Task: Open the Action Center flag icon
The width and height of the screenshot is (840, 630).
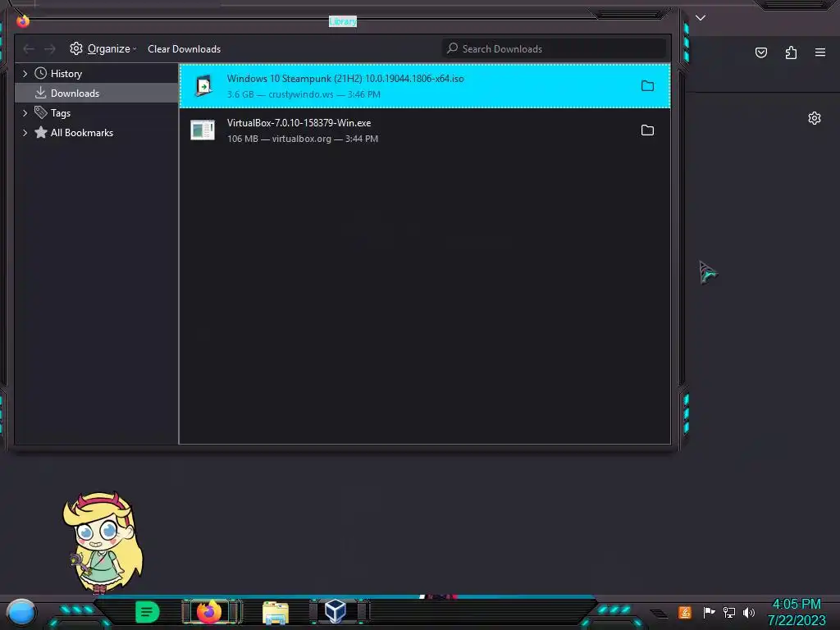Action: (709, 612)
